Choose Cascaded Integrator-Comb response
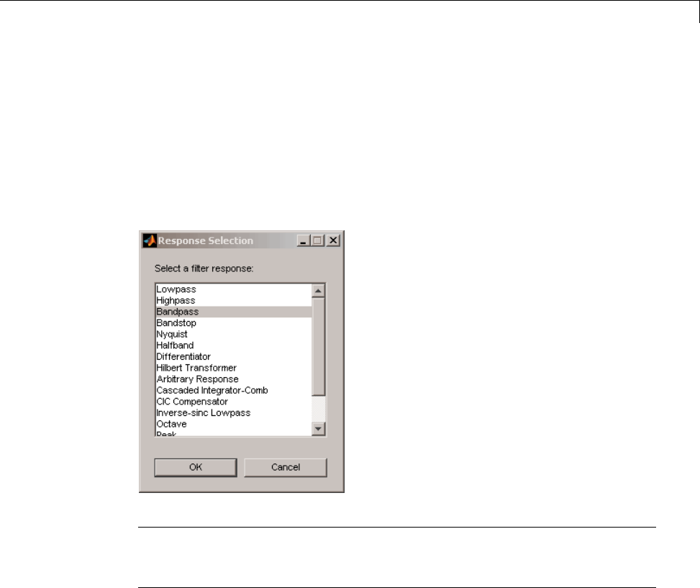700x588 pixels. tap(234, 390)
